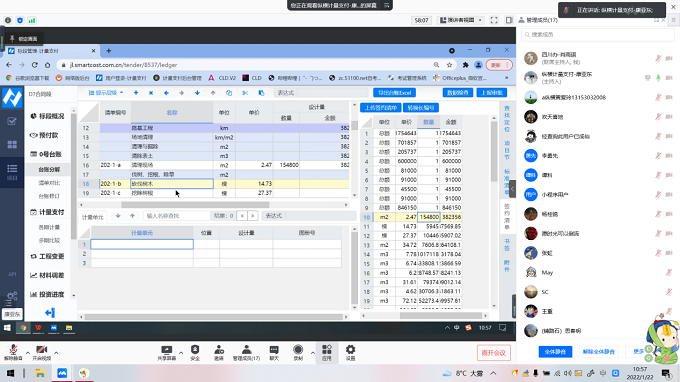Click the 搜索成员 search field
Screen dimensions: 680x382
click(x=598, y=34)
